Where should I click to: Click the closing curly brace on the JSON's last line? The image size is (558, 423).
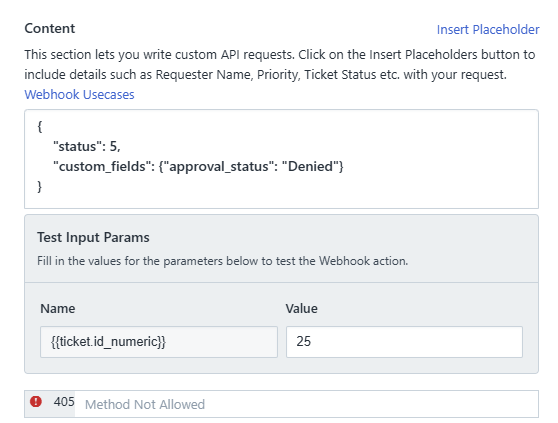pyautogui.click(x=40, y=186)
